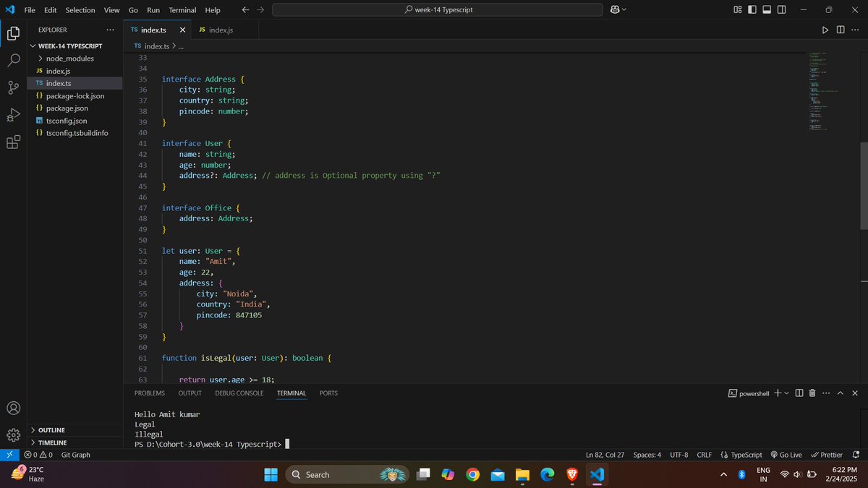Switch to the PROBLEMS panel tab
Viewport: 868px width, 488px height.
click(149, 393)
